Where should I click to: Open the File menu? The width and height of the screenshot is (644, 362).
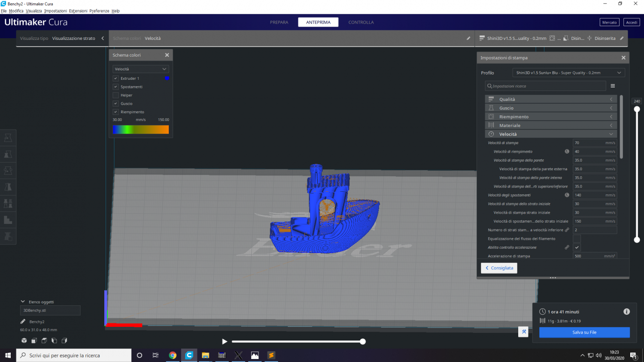click(4, 11)
